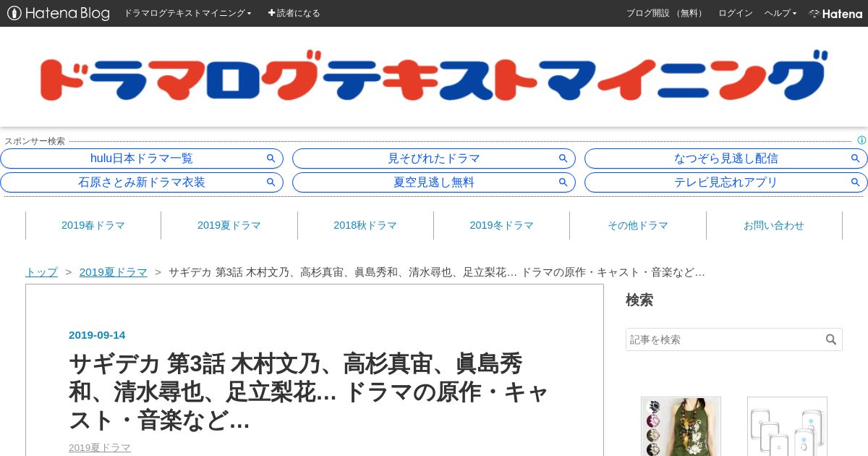The image size is (868, 456).
Task: Select 見そびれたドラマ sponsored search
Action: (x=434, y=159)
